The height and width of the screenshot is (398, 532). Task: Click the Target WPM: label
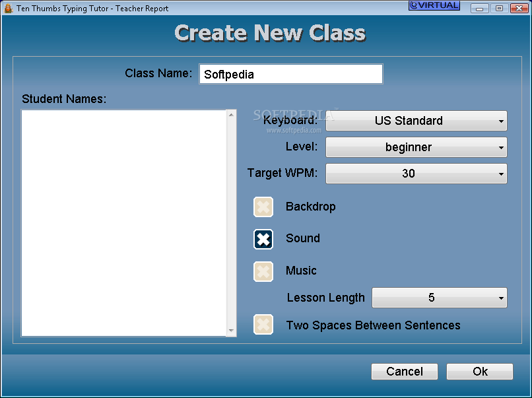[x=283, y=173]
